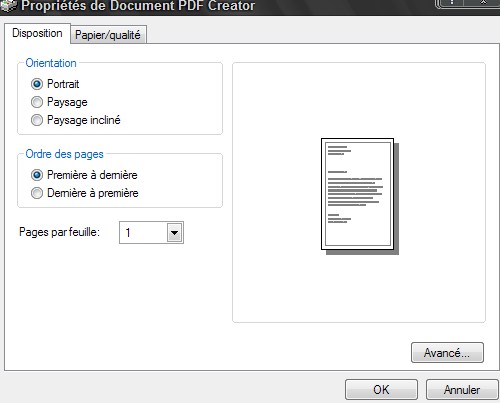Confirm with the OK button
This screenshot has height=403, width=500.
click(x=381, y=389)
